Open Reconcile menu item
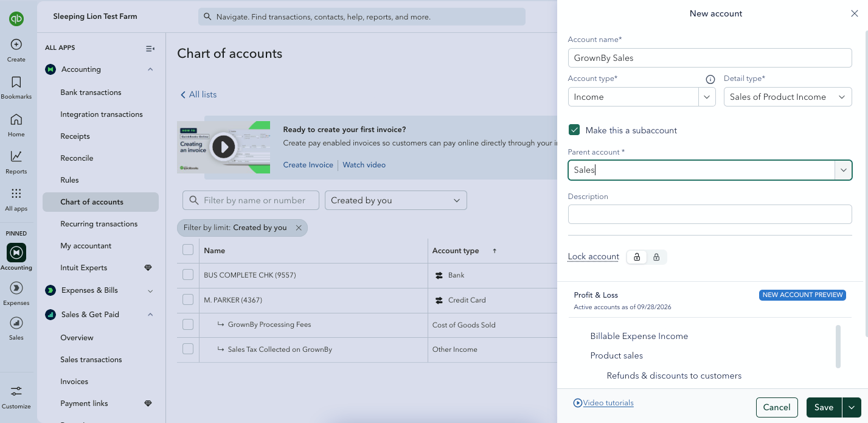 pyautogui.click(x=77, y=158)
